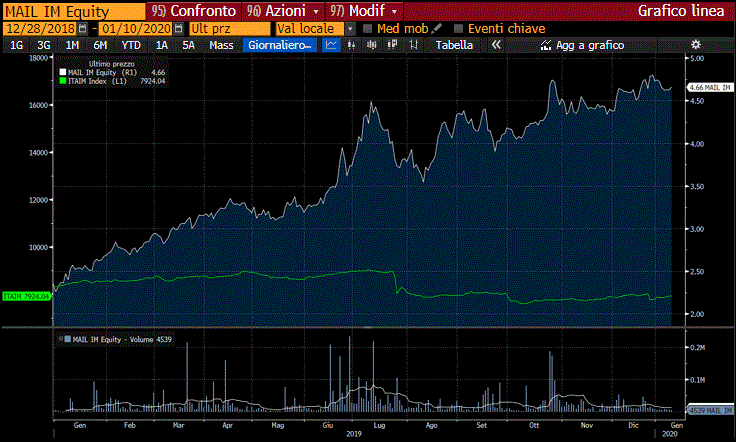Open the Giornaliero frequency dropdown
The image size is (736, 442).
tap(280, 45)
